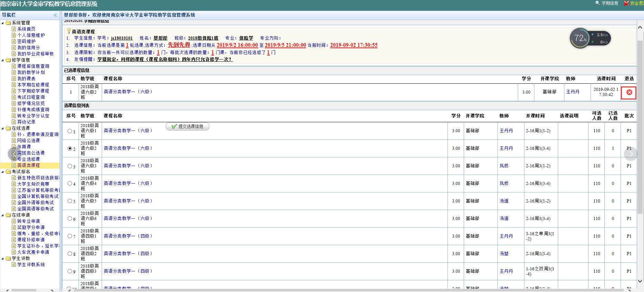Collapse the navigation bar with double-arrow icon

pos(55,15)
